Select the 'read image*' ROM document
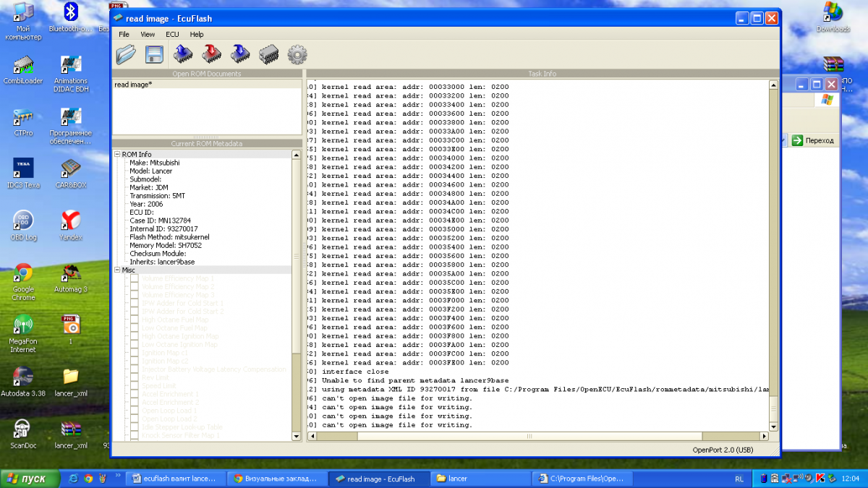 (x=133, y=85)
